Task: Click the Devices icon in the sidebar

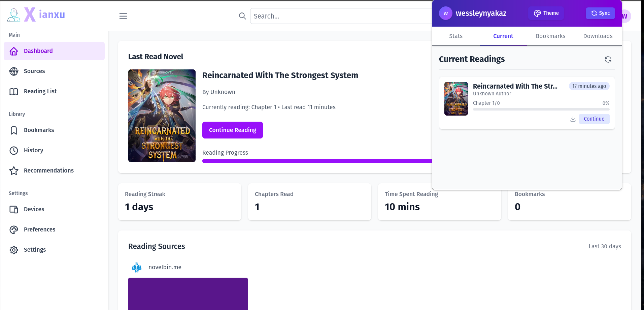Action: (14, 210)
